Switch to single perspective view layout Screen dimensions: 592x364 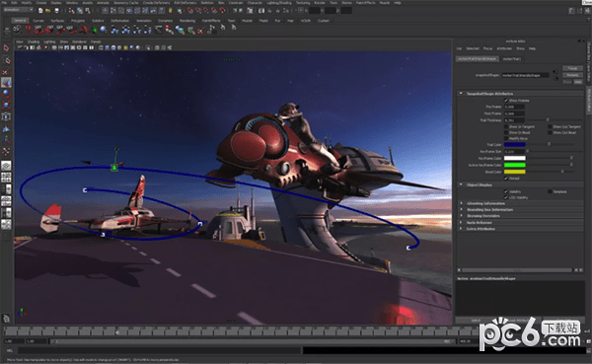click(6, 166)
